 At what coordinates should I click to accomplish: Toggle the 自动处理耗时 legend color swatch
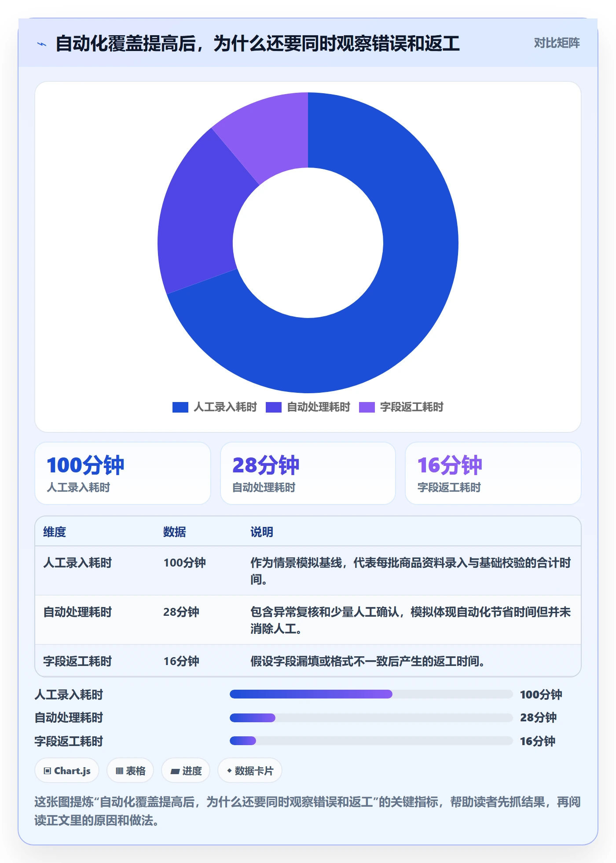pos(274,407)
